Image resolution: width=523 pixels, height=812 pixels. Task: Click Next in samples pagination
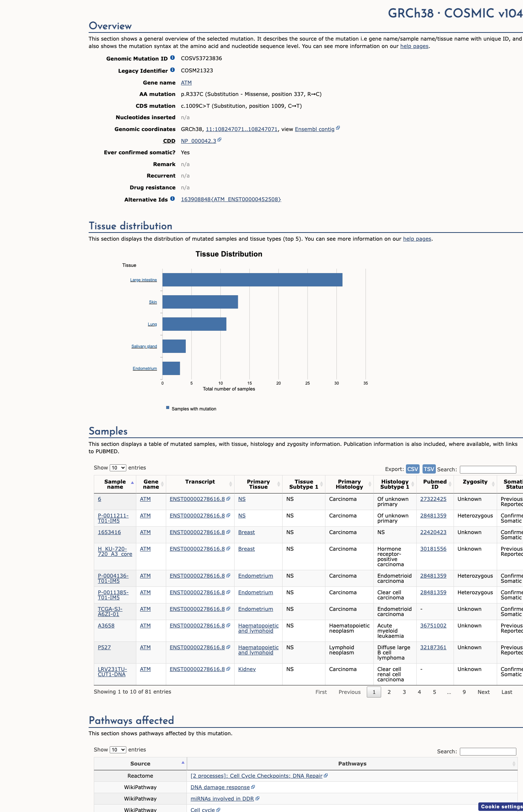tap(483, 692)
